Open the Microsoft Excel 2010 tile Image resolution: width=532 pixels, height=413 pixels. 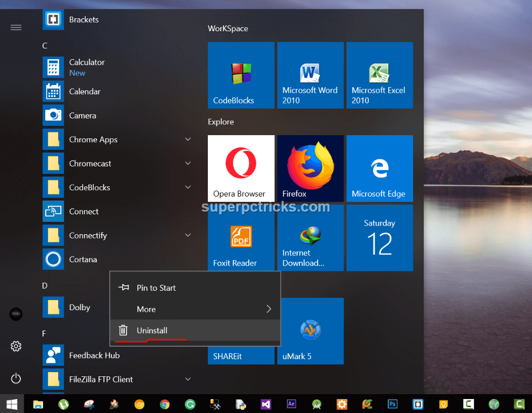click(x=379, y=75)
